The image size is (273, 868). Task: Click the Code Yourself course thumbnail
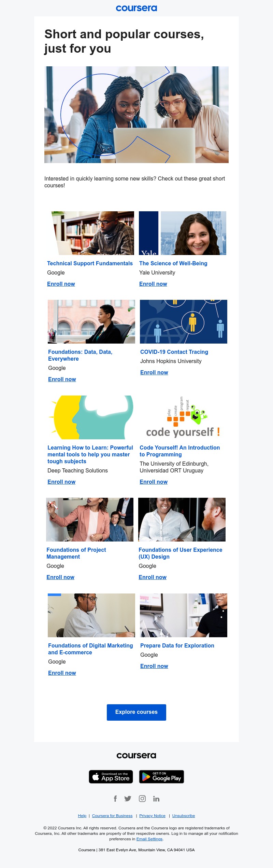point(183,417)
